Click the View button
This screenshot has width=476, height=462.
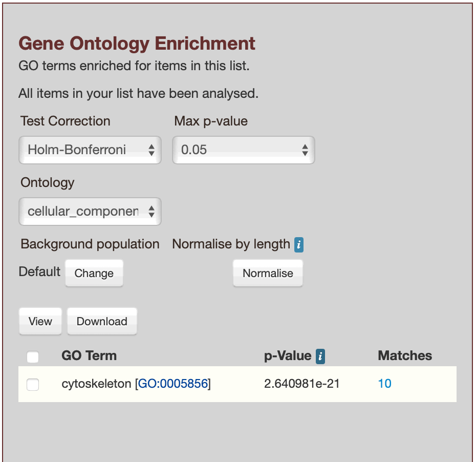(40, 321)
